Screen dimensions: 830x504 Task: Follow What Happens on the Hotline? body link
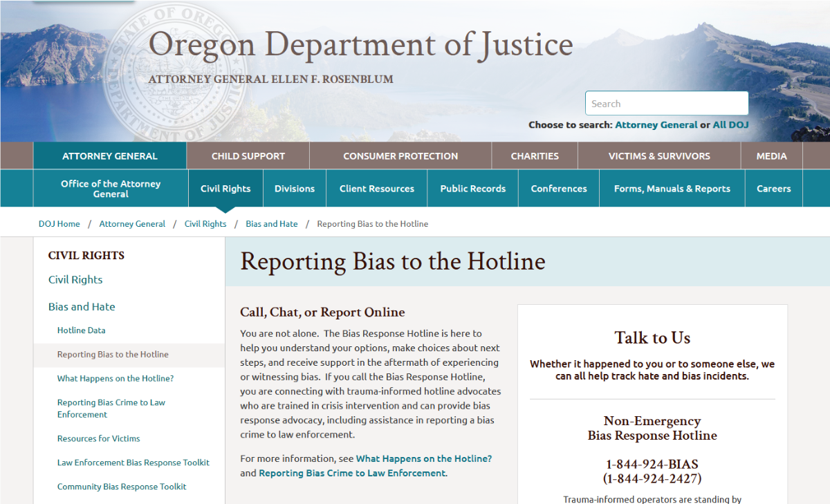tap(424, 459)
